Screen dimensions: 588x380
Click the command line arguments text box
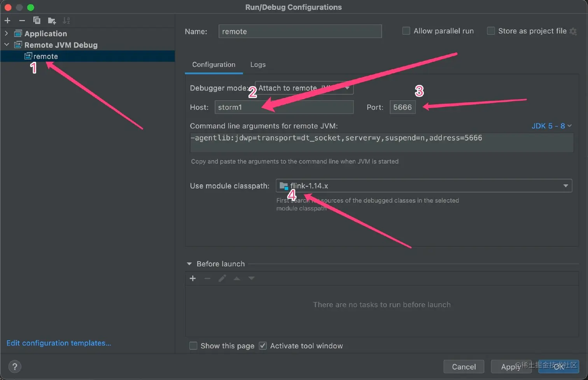[x=381, y=142]
